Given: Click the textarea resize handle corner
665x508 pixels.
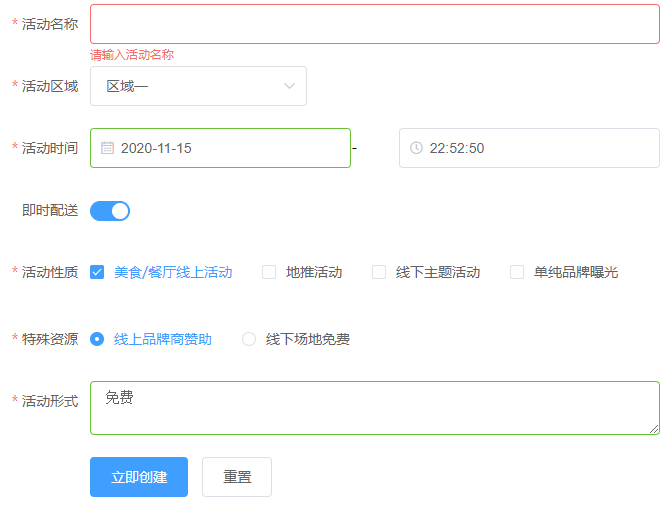Looking at the screenshot, I should pyautogui.click(x=654, y=429).
